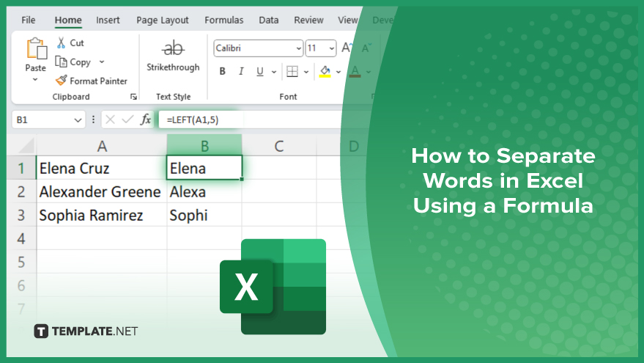Click the Borders icon
This screenshot has height=363, width=644.
292,72
